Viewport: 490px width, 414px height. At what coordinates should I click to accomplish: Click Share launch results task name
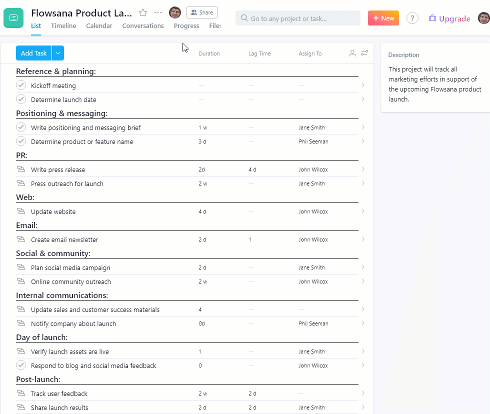pyautogui.click(x=59, y=407)
